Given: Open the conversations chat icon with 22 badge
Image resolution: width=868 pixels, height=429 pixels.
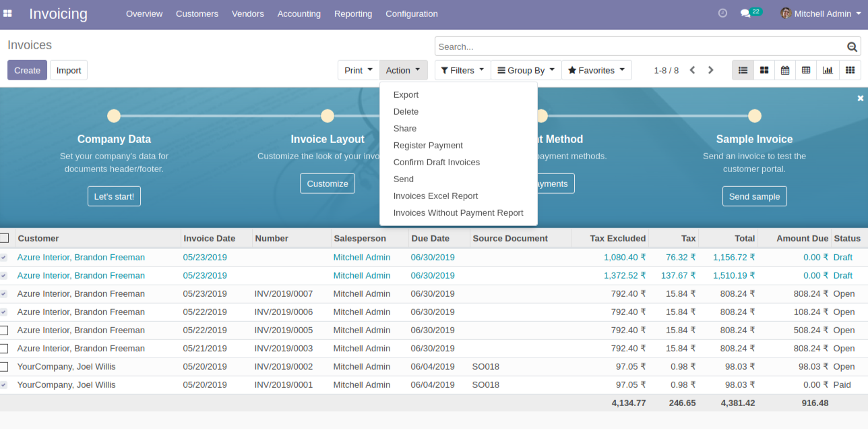Looking at the screenshot, I should 751,13.
